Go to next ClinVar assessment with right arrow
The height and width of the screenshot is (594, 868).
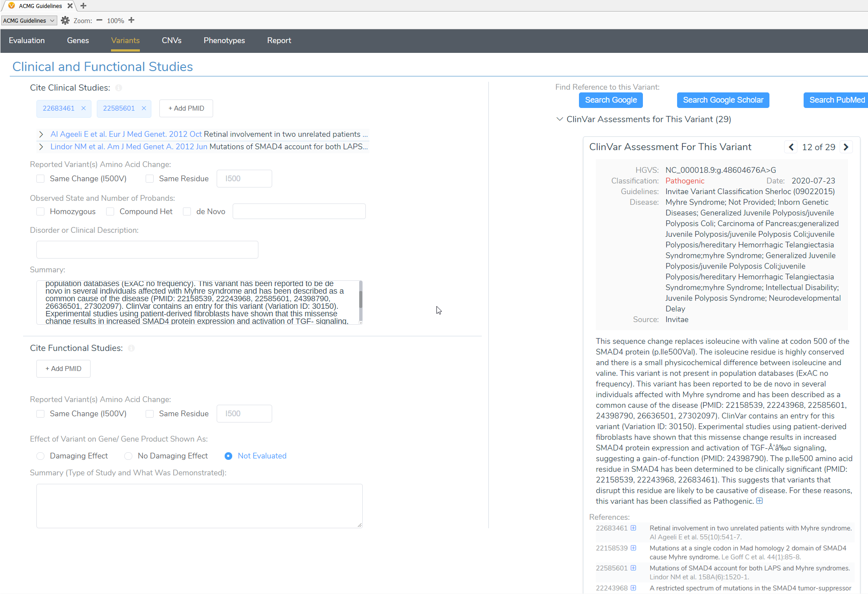click(846, 147)
